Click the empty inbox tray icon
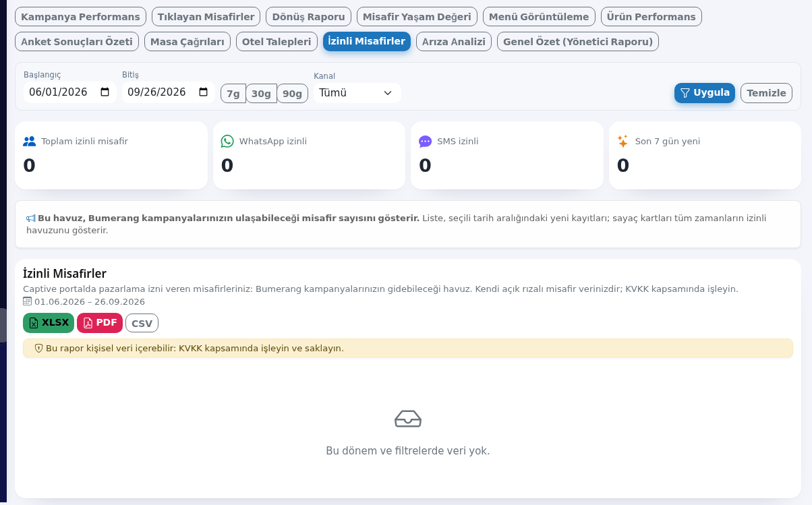This screenshot has width=812, height=505. point(408,419)
